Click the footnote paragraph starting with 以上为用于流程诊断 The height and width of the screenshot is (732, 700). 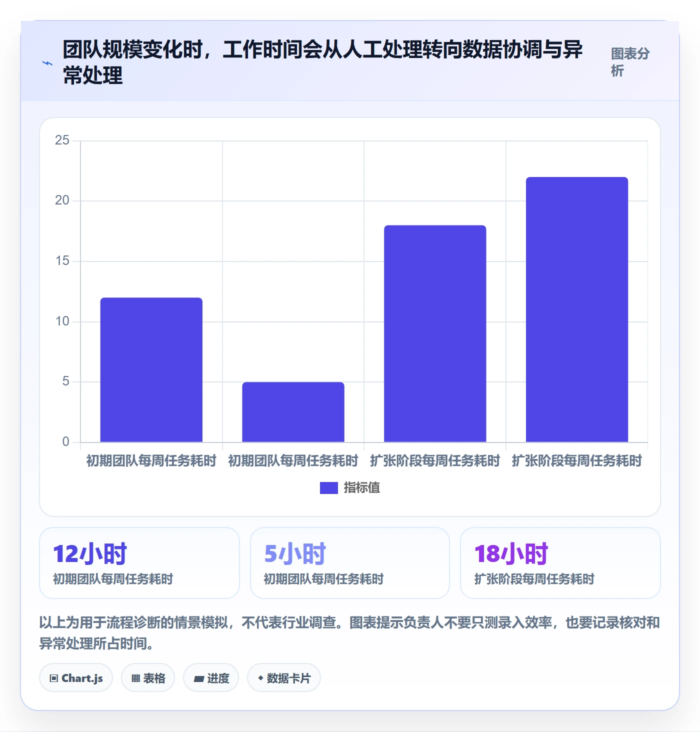(x=349, y=632)
